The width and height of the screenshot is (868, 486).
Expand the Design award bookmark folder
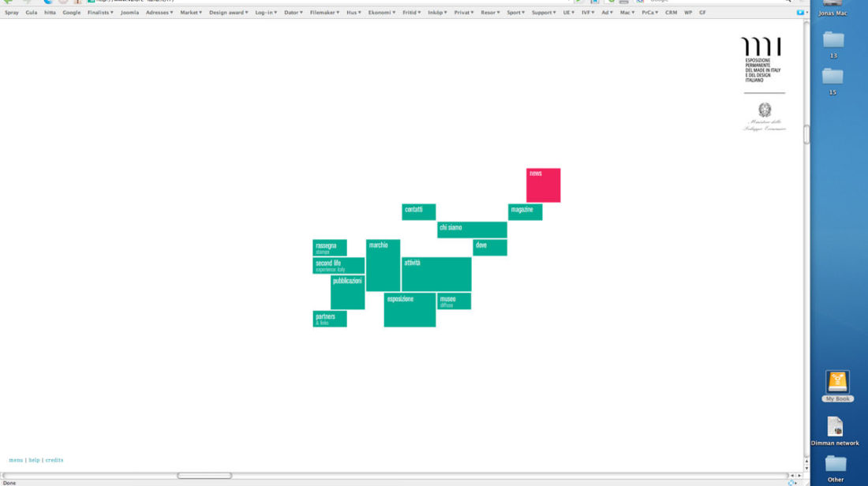pos(229,12)
